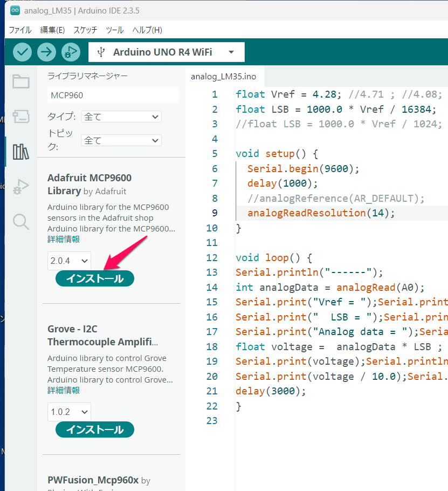
Task: Open the 編集(E) menu
Action: coord(52,30)
